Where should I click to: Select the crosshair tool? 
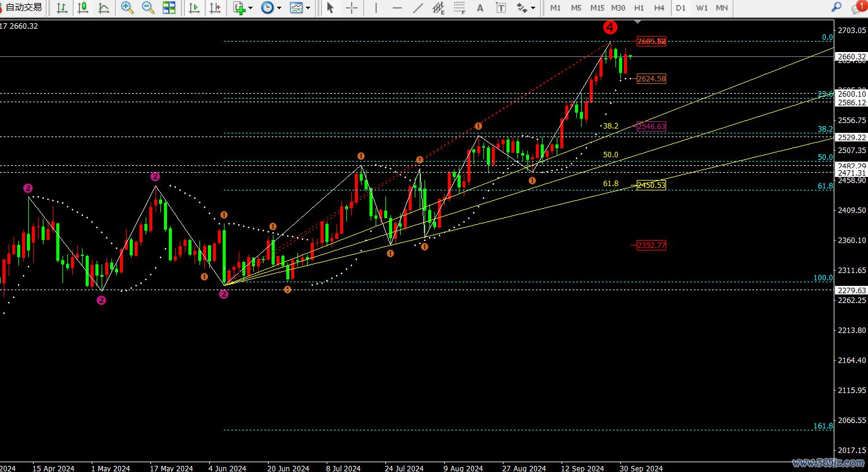tap(352, 8)
